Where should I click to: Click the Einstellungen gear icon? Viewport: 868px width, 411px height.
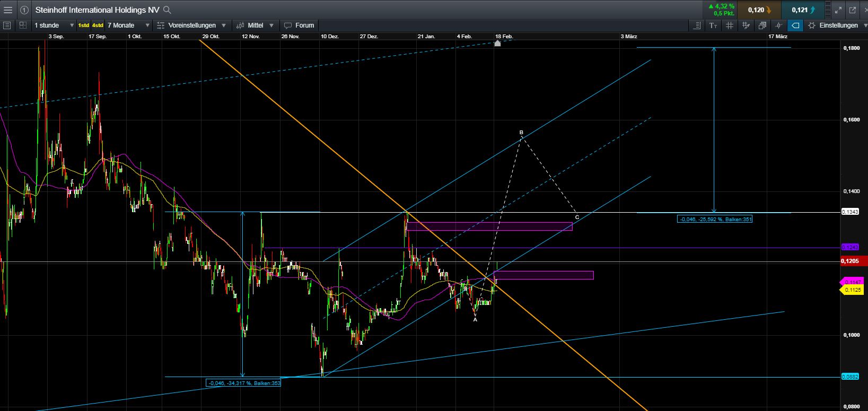pos(812,25)
